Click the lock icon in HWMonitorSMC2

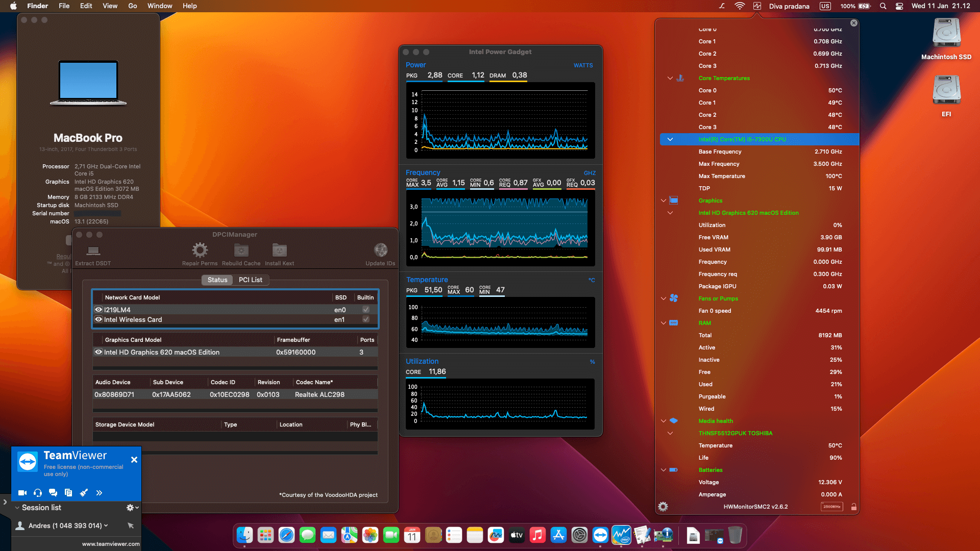pyautogui.click(x=854, y=507)
